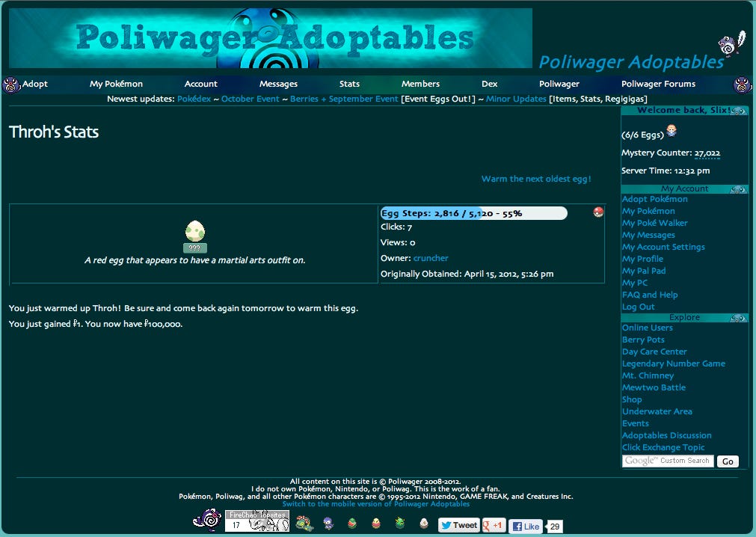
Task: Open My Pal Pad
Action: click(x=644, y=271)
